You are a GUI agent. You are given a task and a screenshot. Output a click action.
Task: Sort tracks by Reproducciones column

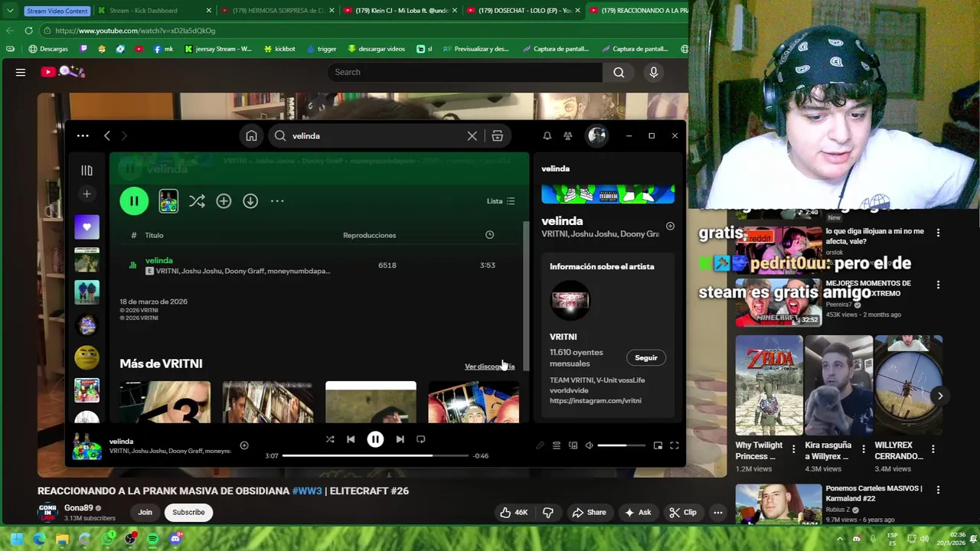click(370, 235)
